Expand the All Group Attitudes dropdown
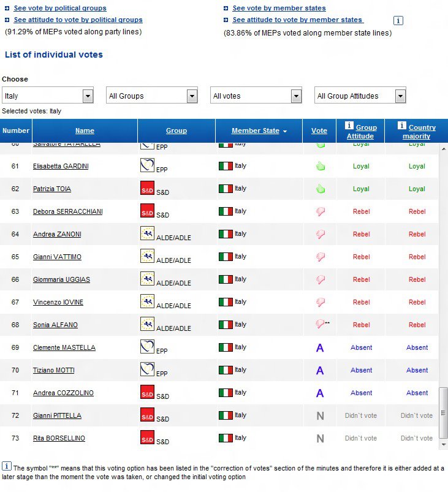 coord(400,96)
